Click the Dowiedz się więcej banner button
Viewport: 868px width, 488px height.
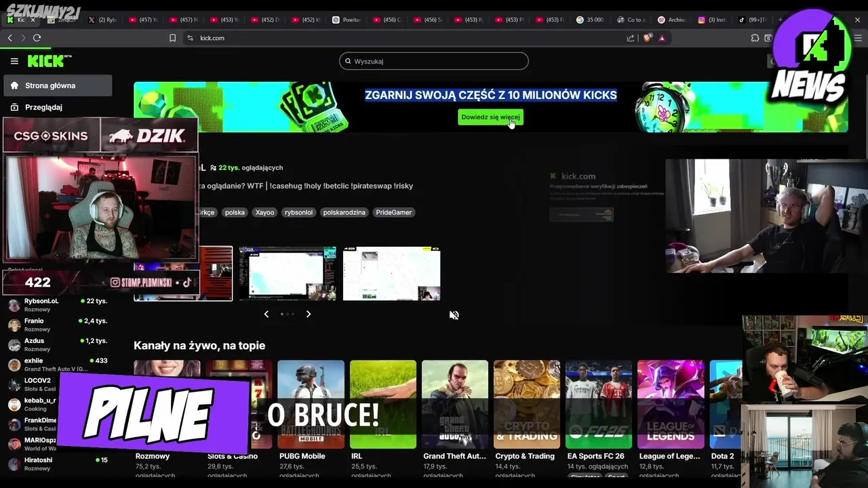(490, 117)
